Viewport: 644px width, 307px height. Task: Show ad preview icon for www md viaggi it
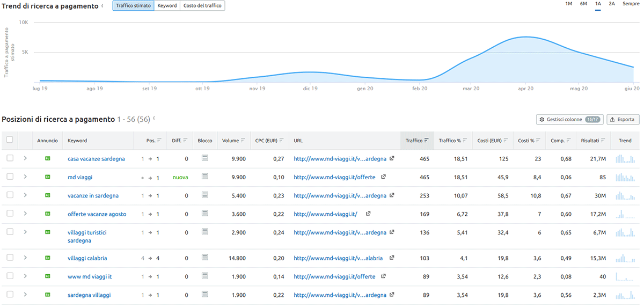(47, 276)
